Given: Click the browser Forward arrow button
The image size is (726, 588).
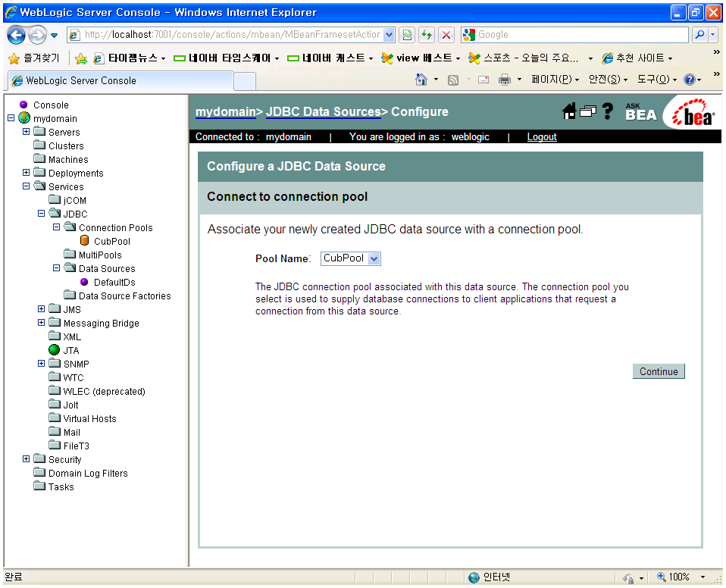Looking at the screenshot, I should point(37,35).
